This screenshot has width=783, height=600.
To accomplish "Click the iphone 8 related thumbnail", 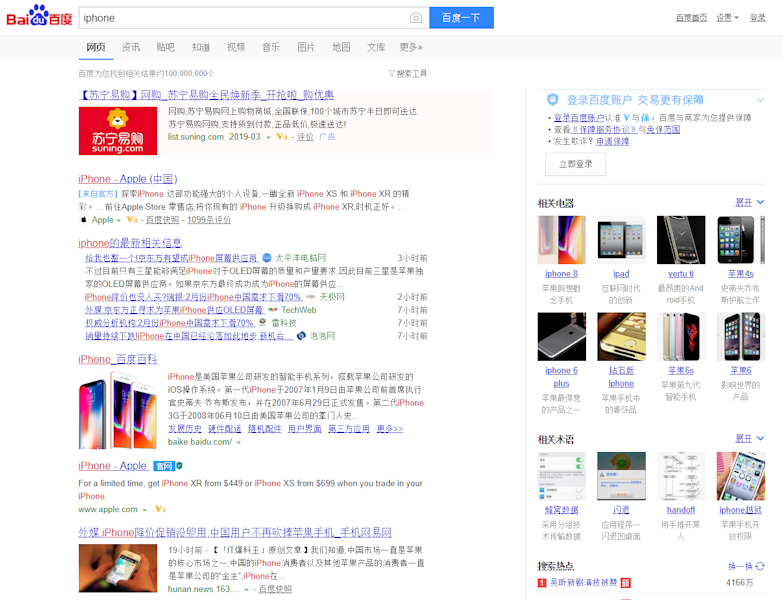I will tap(561, 240).
